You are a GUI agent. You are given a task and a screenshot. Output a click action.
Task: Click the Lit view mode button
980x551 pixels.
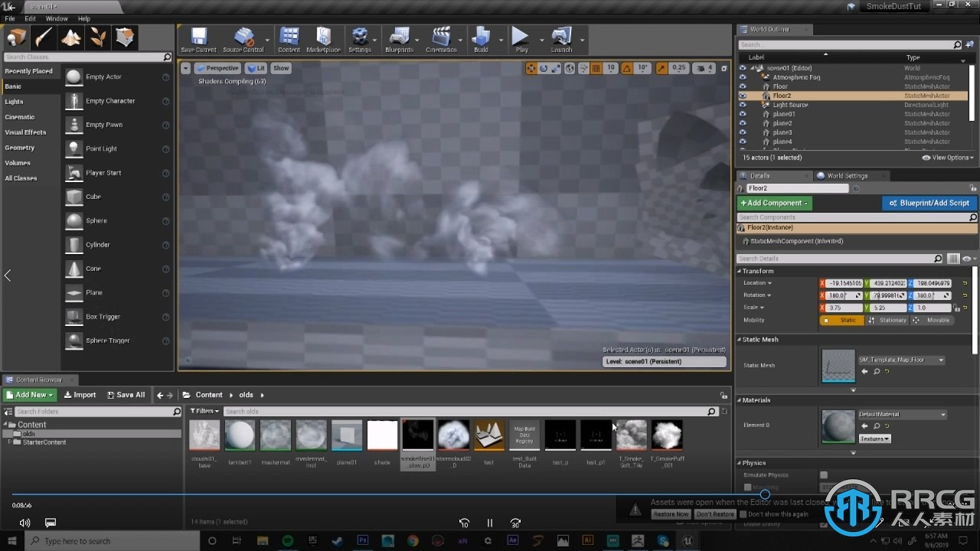tap(256, 68)
